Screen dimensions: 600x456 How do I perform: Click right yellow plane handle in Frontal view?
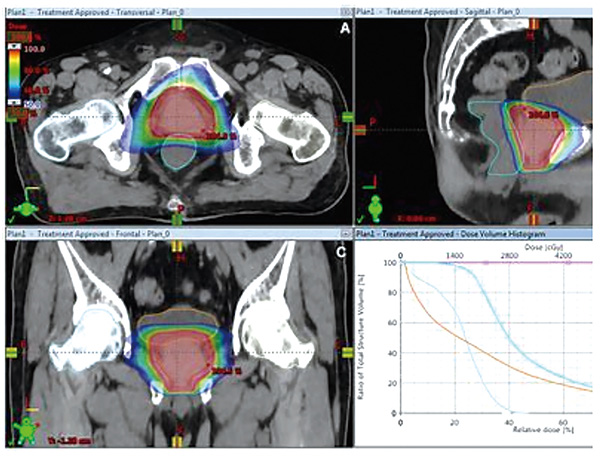(x=347, y=352)
